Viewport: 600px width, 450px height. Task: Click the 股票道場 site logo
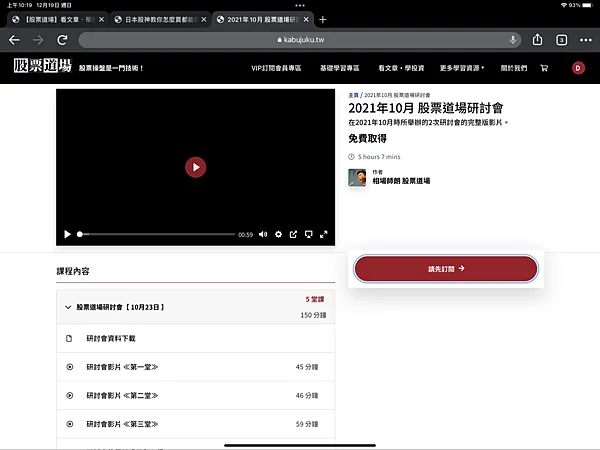42,66
